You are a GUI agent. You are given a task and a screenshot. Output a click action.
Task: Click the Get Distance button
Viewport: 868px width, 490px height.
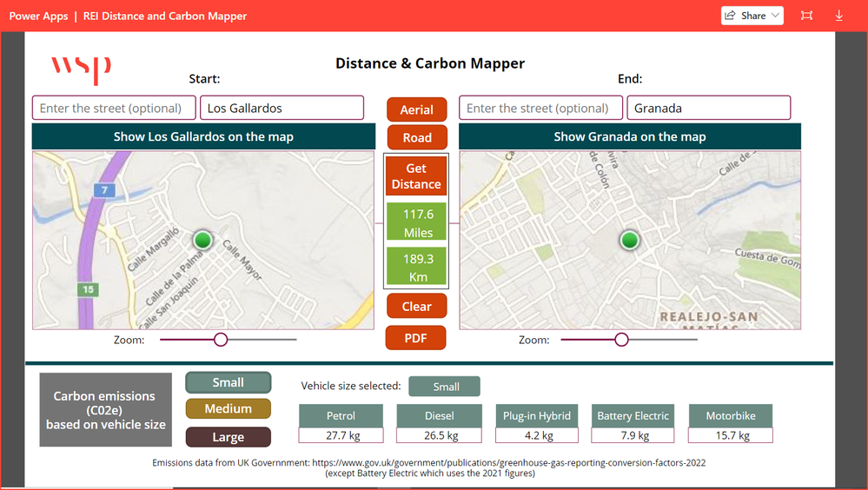point(416,176)
